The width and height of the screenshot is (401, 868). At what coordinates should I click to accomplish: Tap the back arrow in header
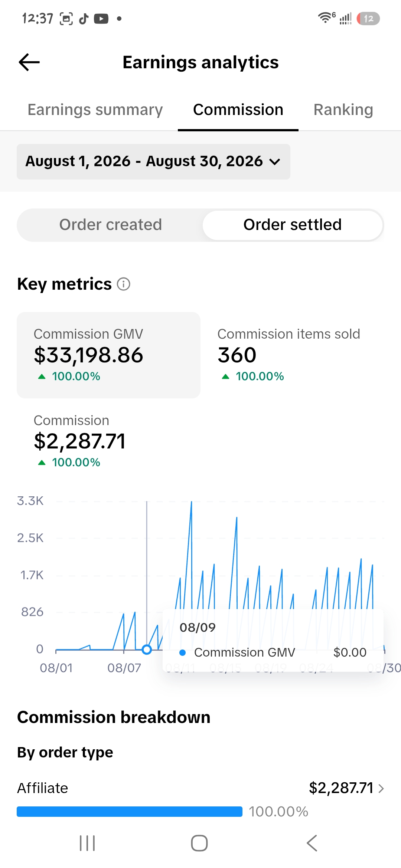coord(29,62)
